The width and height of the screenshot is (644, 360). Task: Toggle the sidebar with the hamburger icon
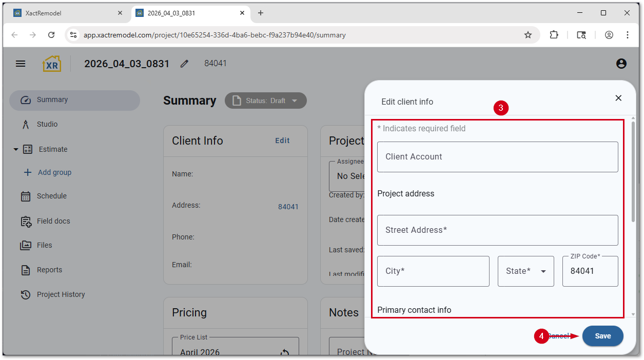point(21,63)
